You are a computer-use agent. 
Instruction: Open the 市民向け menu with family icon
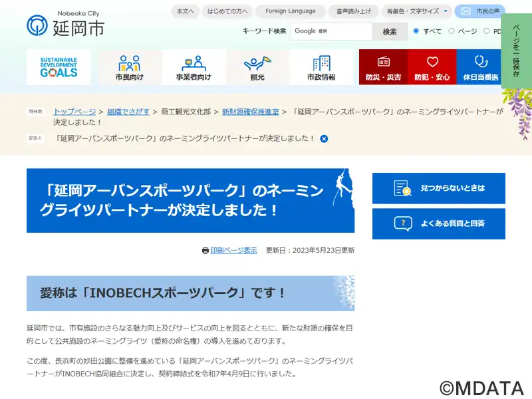129,67
